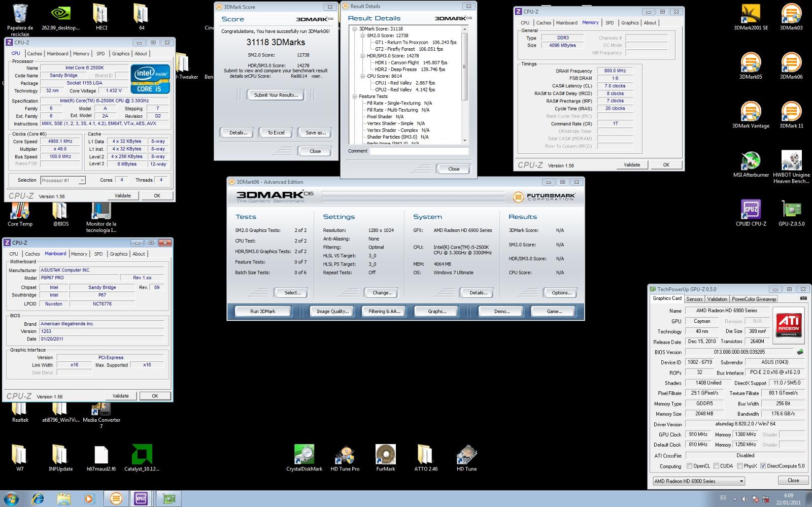
Task: Collapse Feature Tests tree node
Action: tap(355, 96)
